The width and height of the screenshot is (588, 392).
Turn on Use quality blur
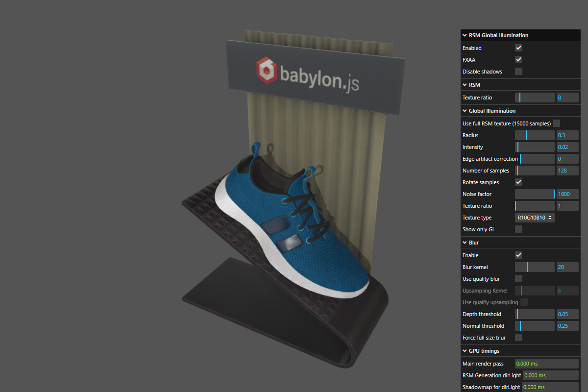[518, 278]
